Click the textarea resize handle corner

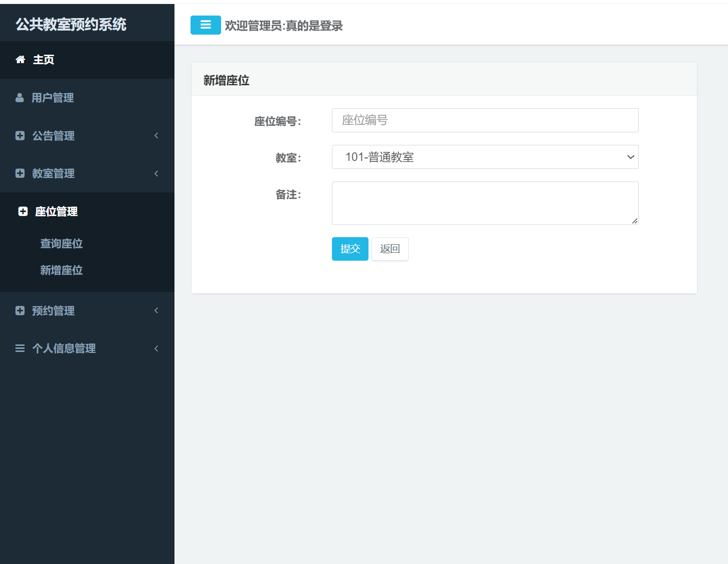[635, 221]
